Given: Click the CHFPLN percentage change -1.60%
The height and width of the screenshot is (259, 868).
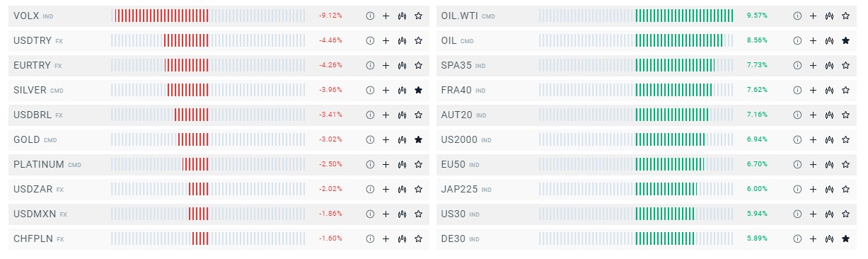Looking at the screenshot, I should click(330, 238).
